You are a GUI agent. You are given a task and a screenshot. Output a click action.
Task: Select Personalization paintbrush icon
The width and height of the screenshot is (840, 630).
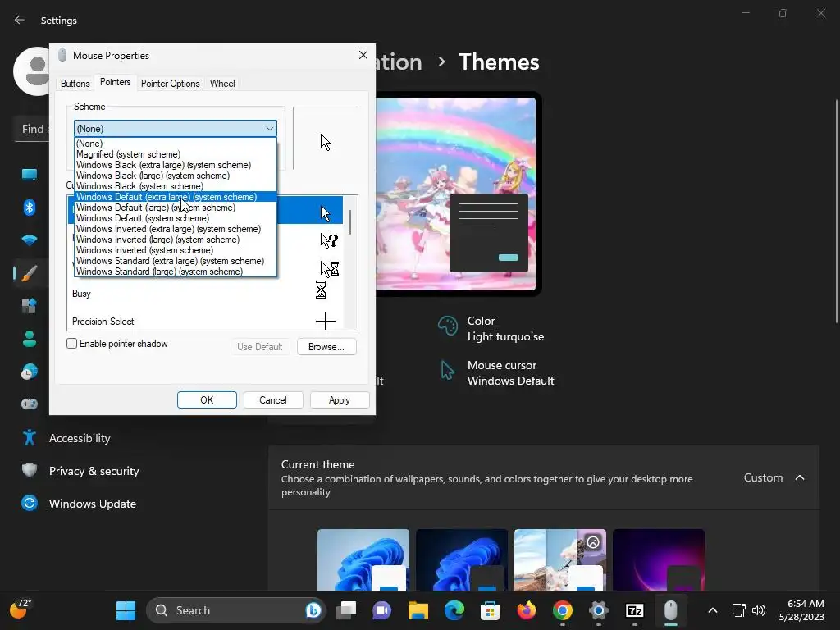point(30,273)
